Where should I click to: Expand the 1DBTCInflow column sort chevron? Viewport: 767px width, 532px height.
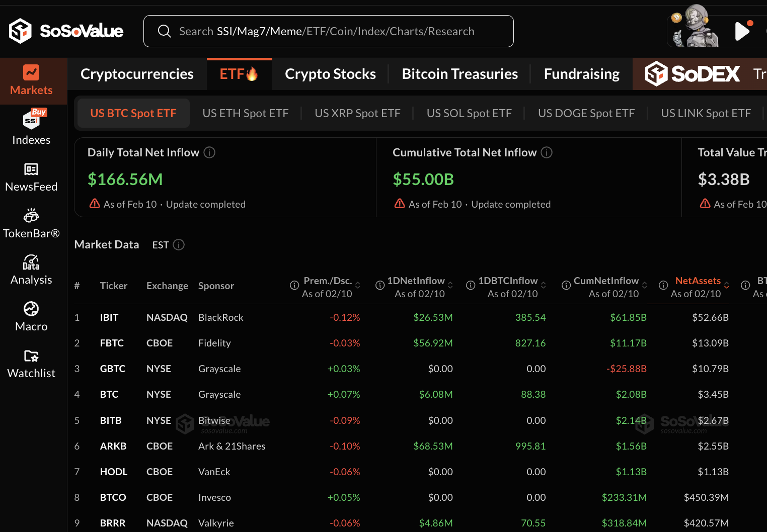pos(544,284)
